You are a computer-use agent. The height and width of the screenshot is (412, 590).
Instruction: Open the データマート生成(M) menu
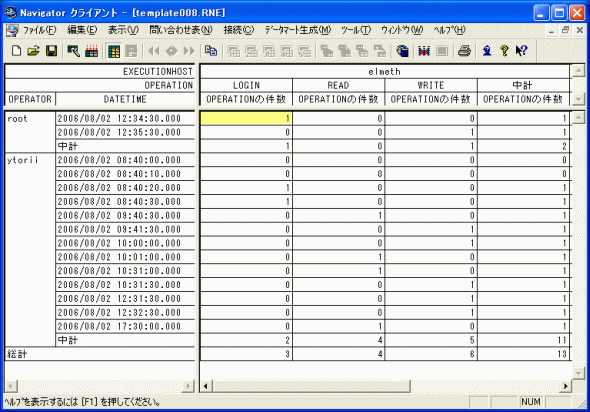tap(297, 30)
